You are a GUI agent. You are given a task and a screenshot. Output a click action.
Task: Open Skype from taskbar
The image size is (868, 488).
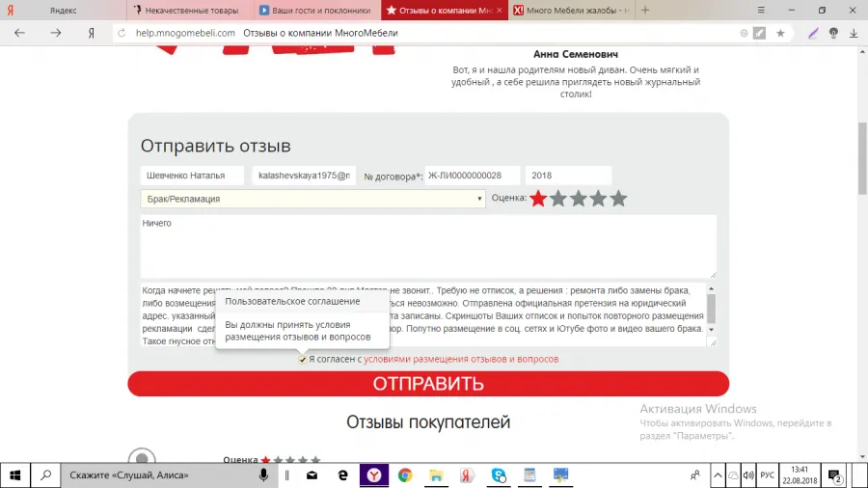(x=499, y=475)
